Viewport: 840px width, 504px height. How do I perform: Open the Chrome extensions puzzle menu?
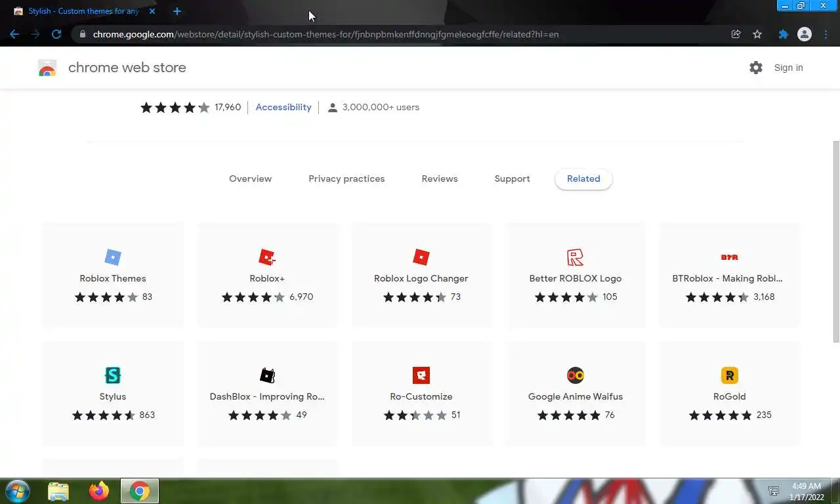click(x=783, y=34)
